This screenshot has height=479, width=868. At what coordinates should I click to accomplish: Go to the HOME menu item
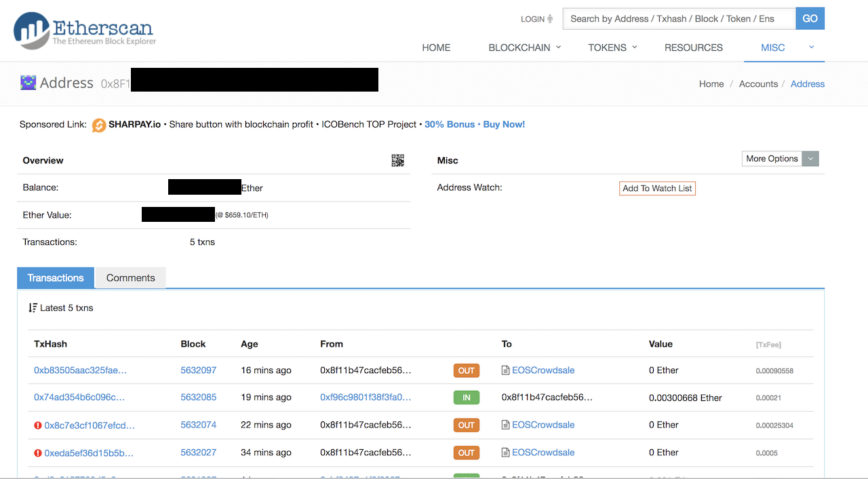pos(436,47)
